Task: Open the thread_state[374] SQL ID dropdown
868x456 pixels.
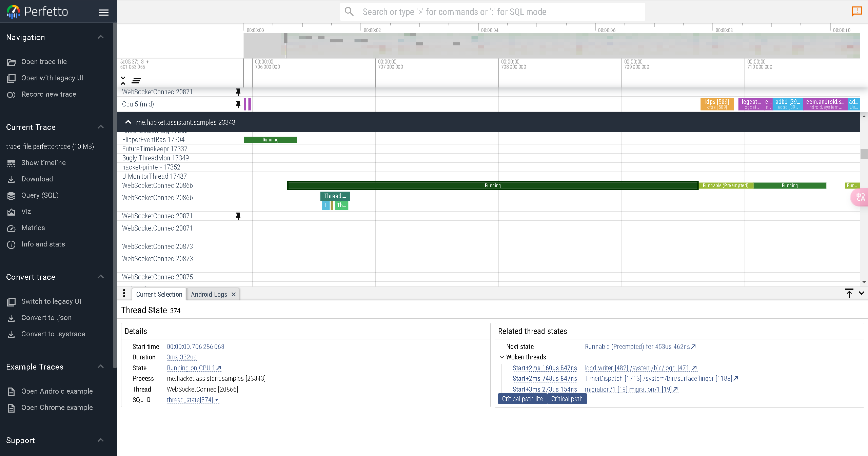Action: click(x=217, y=400)
